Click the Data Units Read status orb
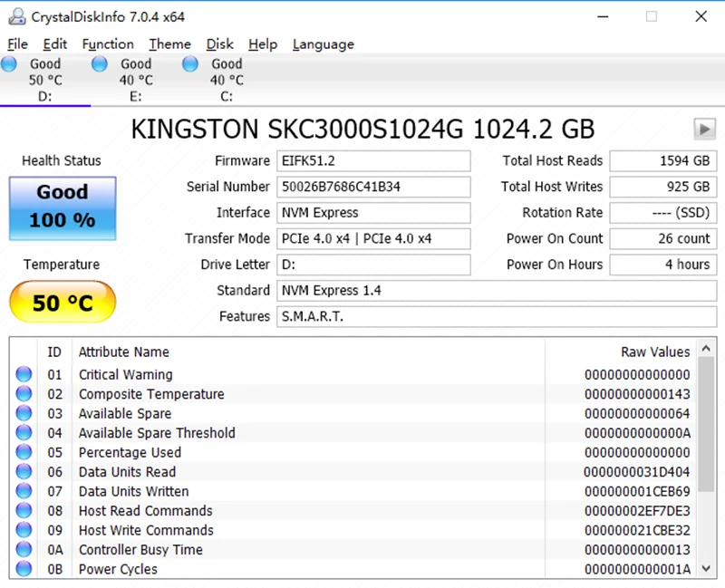 [24, 472]
